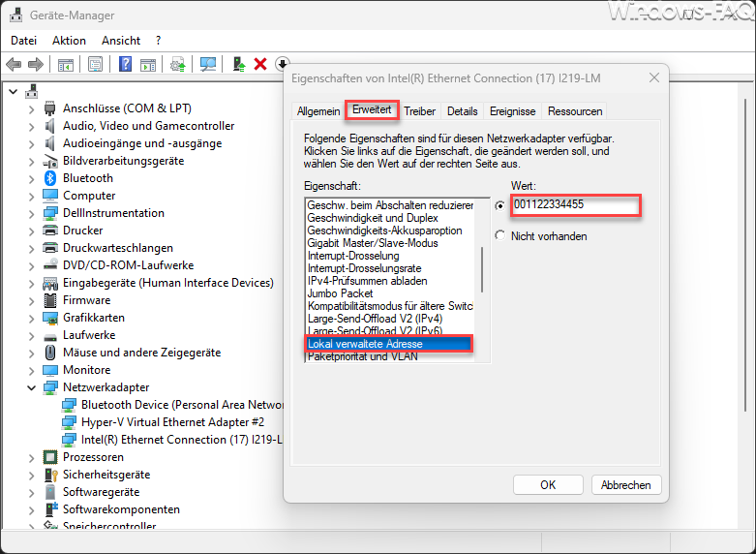
Task: Click the Geräte-Manager title bar icon
Action: pos(15,15)
